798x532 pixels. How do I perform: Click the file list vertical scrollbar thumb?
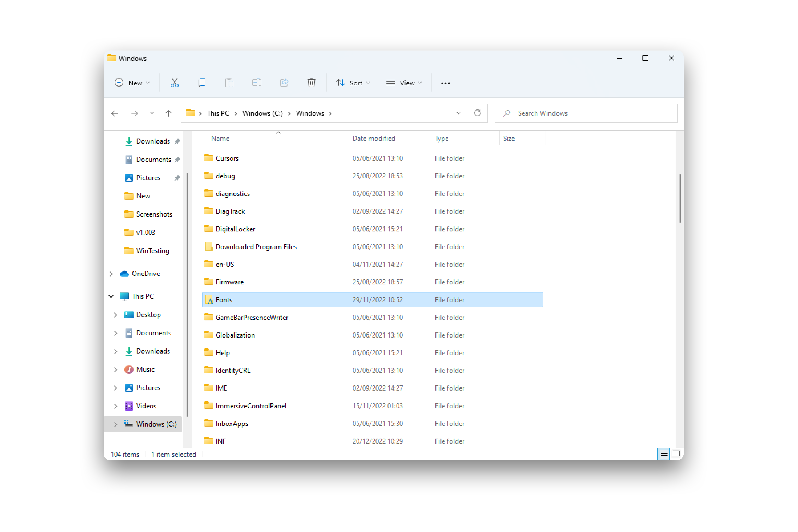click(680, 199)
